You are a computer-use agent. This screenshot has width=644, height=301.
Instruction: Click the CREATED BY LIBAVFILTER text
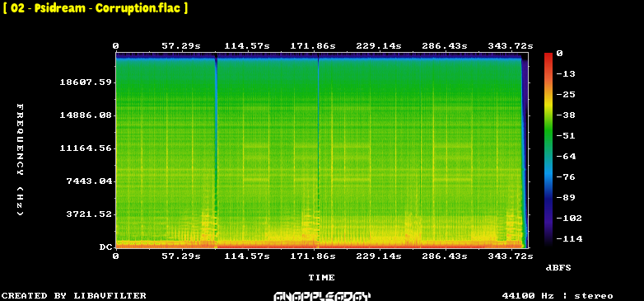74,296
